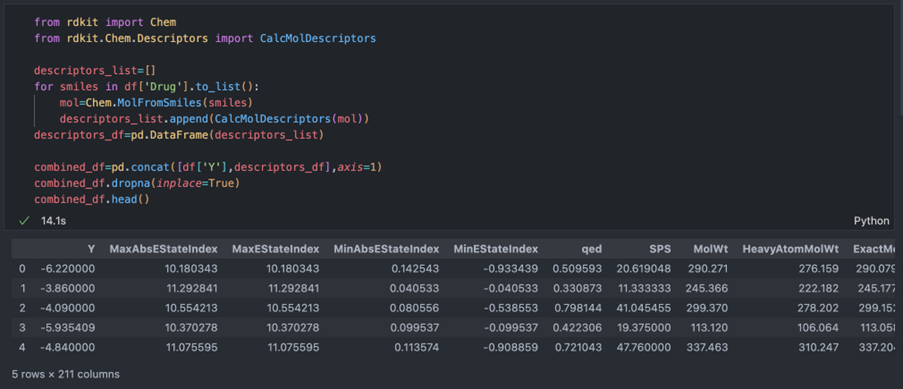The width and height of the screenshot is (903, 389).
Task: Click the '5 rows × 211 columns' summary
Action: 66,374
